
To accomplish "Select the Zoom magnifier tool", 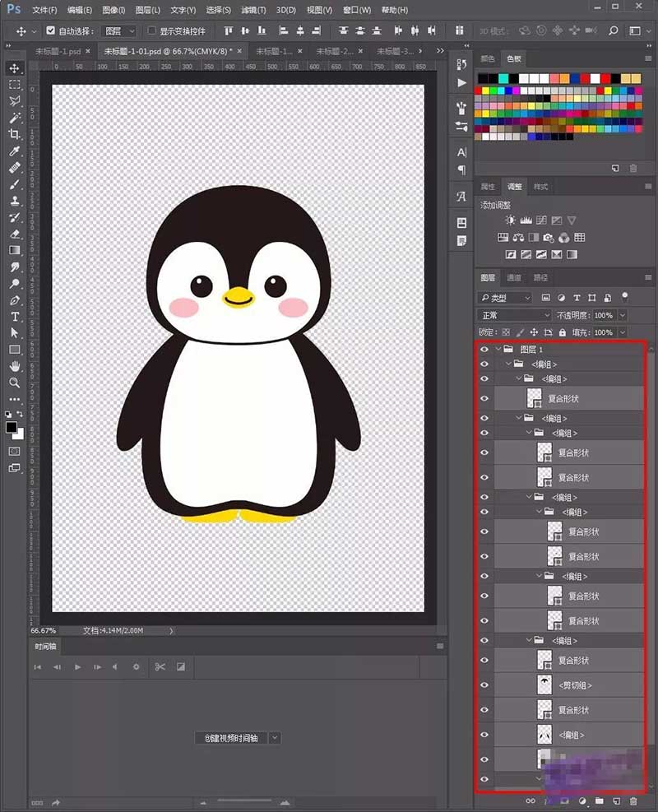I will click(15, 383).
